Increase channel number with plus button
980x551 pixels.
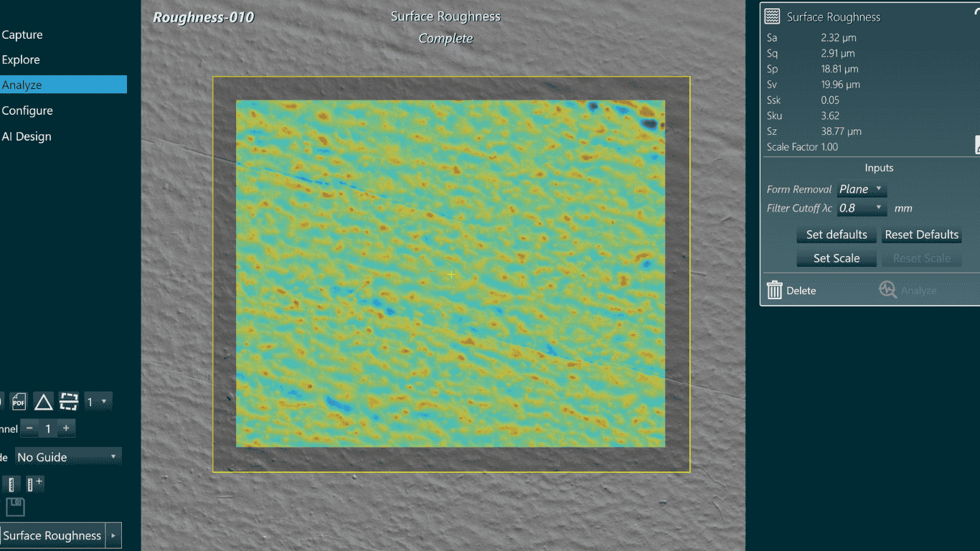(66, 428)
